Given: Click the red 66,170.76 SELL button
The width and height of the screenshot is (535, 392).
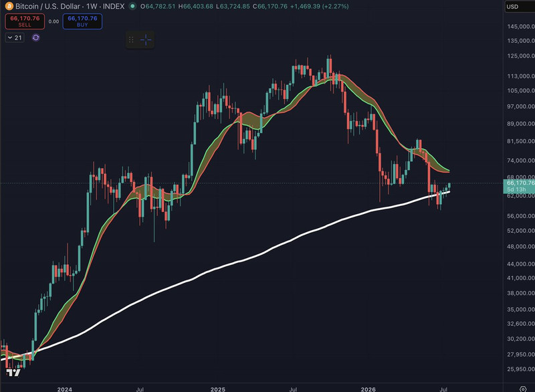Looking at the screenshot, I should tap(25, 21).
